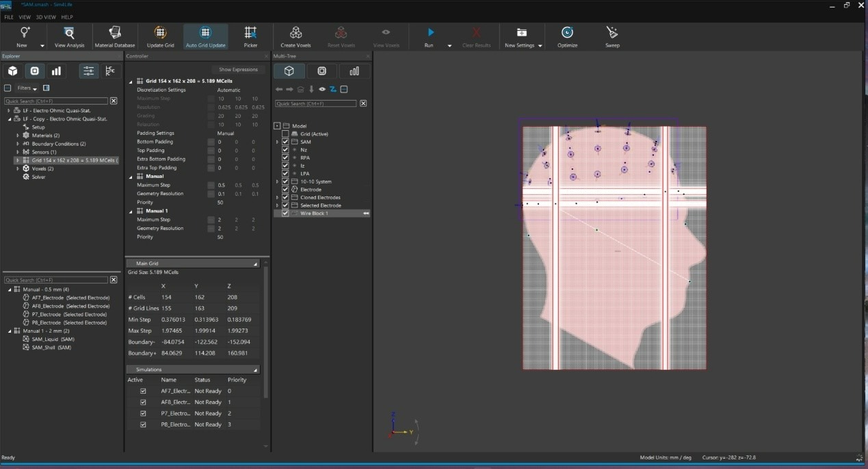This screenshot has height=469, width=868.
Task: Open the Material Database
Action: (114, 33)
